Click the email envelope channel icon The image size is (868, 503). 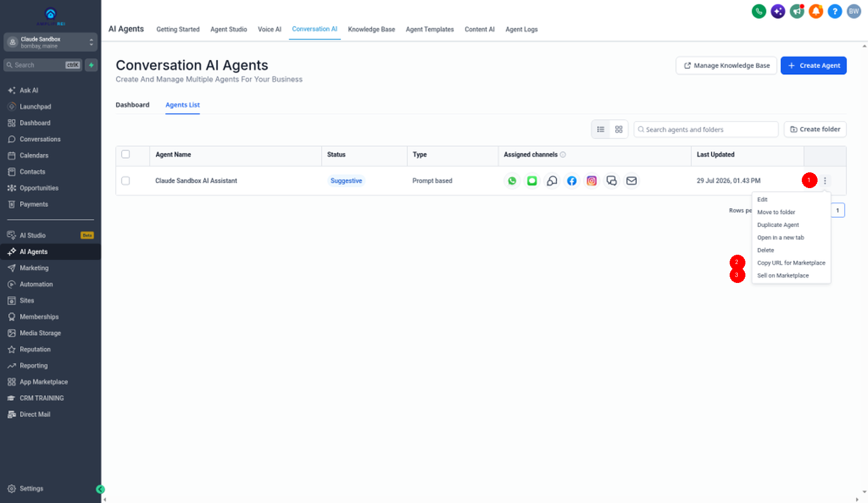pos(631,181)
